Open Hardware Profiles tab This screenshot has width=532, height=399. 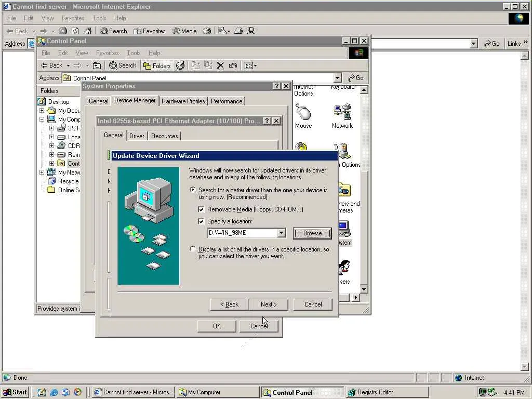click(x=183, y=101)
